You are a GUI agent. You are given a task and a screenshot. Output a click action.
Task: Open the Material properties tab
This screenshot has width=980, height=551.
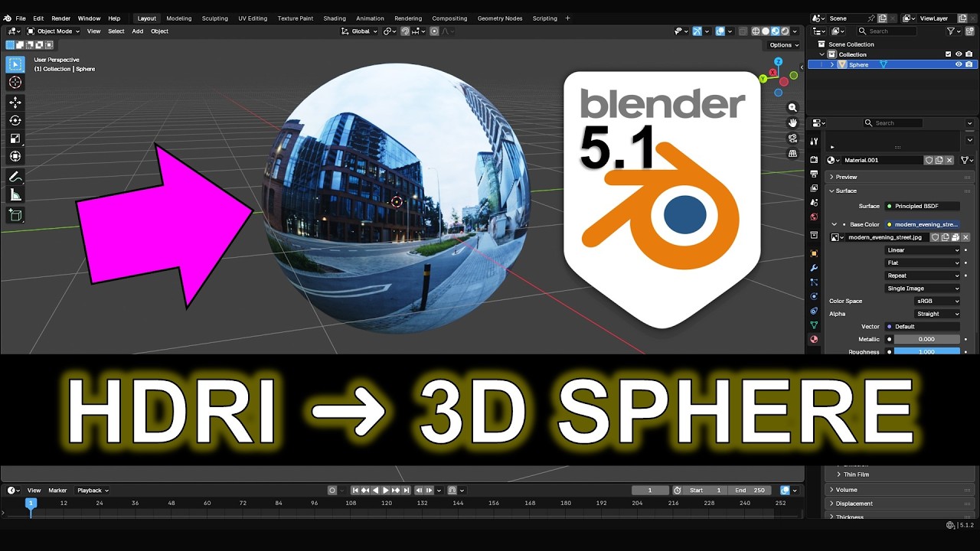click(814, 339)
